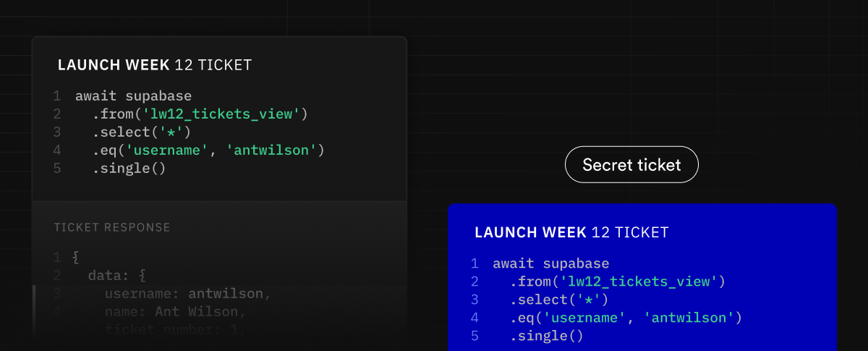
Task: Click the Secret ticket pill button
Action: (631, 165)
